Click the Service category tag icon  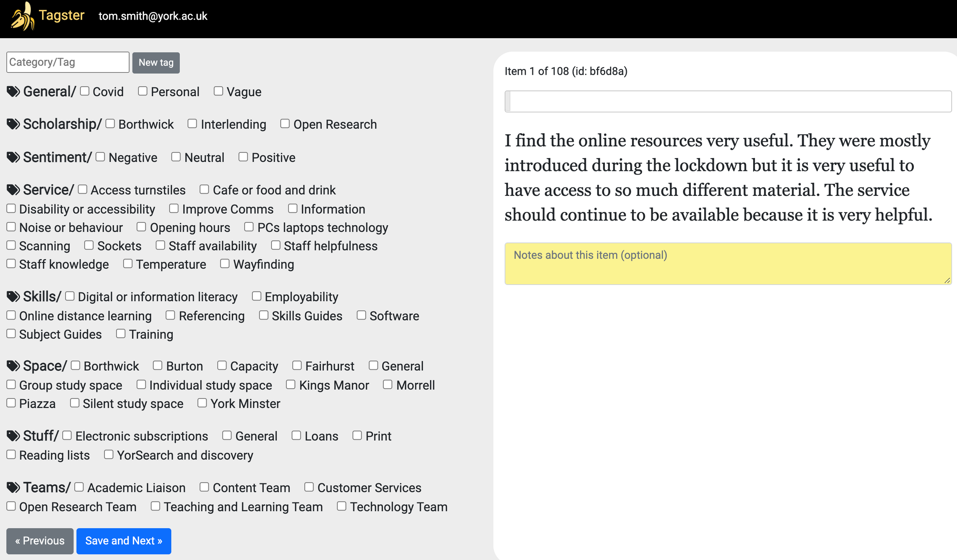click(13, 190)
